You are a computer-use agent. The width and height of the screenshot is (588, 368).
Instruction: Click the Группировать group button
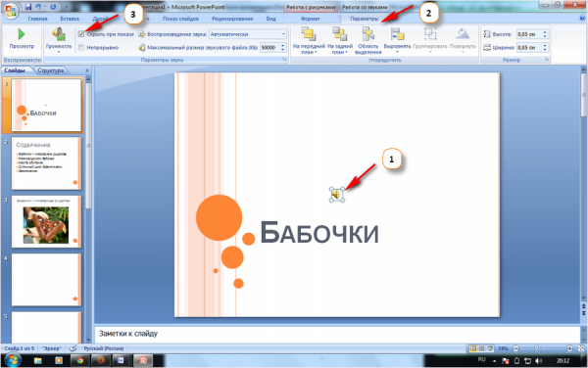click(x=430, y=40)
